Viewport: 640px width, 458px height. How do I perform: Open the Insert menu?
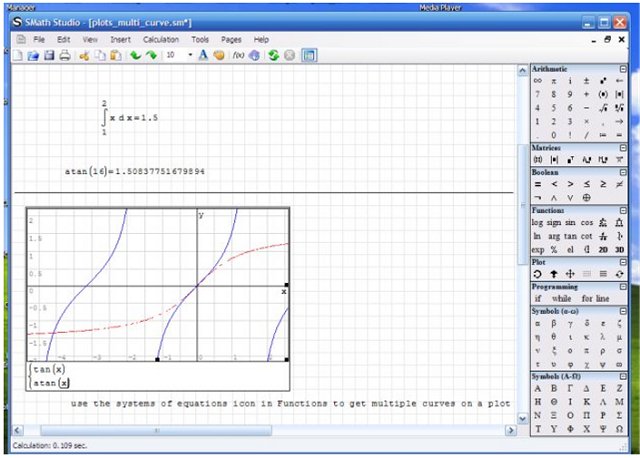[x=120, y=40]
